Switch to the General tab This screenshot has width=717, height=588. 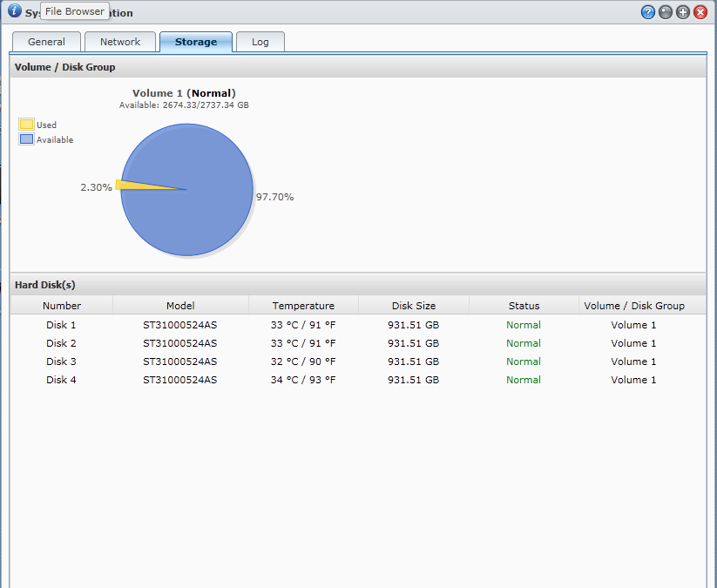click(47, 42)
